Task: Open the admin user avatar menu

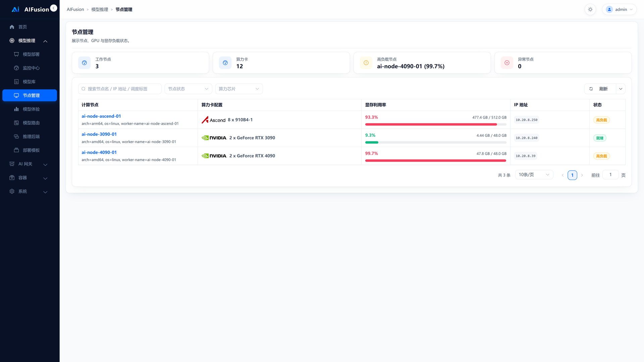Action: [x=619, y=9]
